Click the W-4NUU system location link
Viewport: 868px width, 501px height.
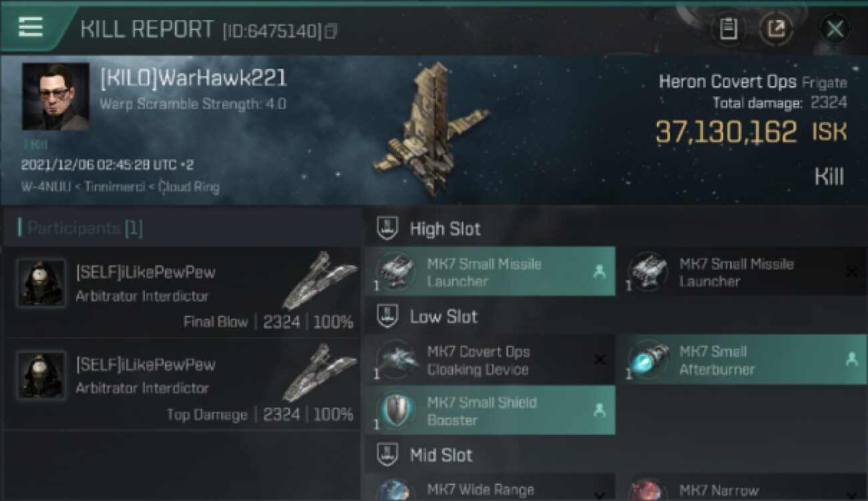47,187
